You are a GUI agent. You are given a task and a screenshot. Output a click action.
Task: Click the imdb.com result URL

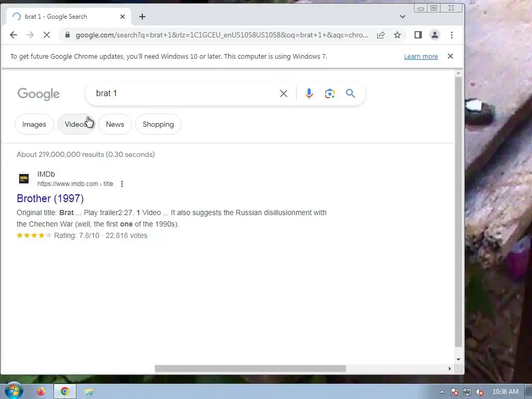coord(75,184)
